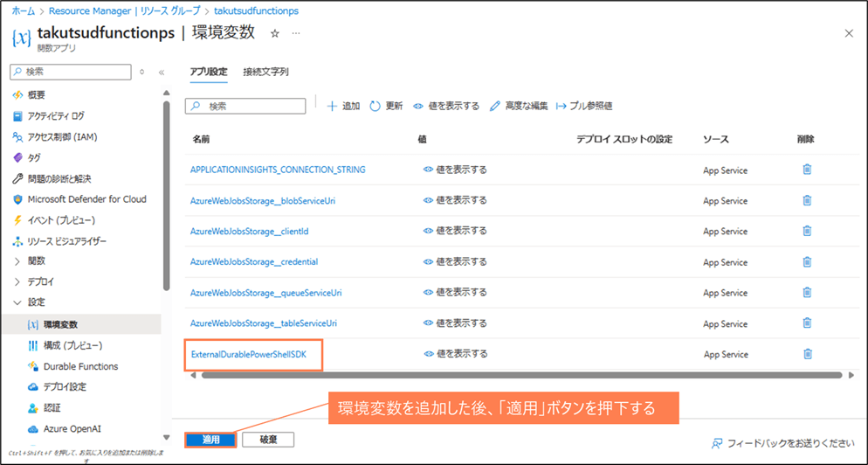Click the 更新 refresh button
This screenshot has width=868, height=465.
tap(386, 106)
